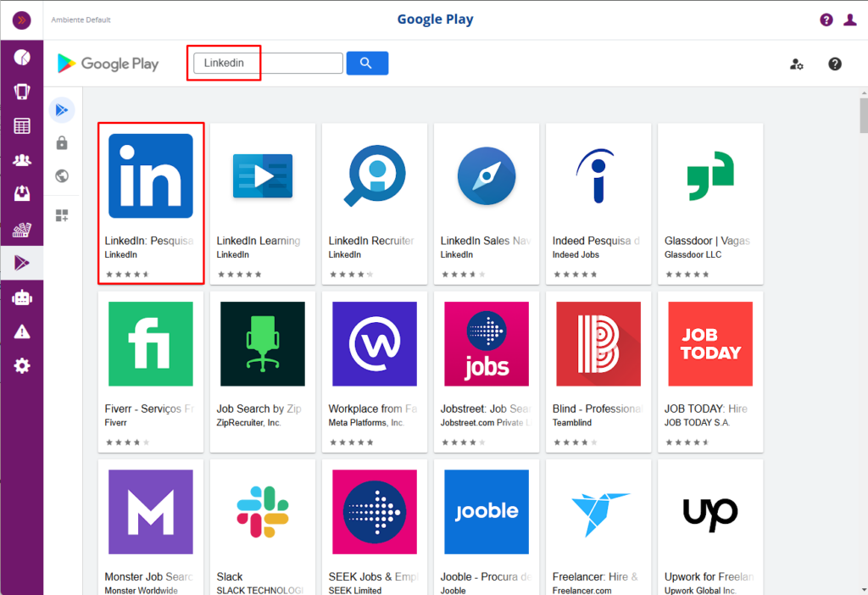
Task: Open the LinkedIn Learning app card
Action: (263, 203)
